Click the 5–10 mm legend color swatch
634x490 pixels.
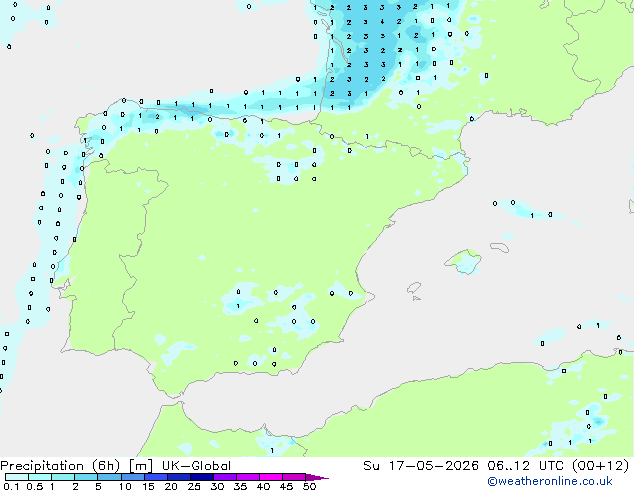(110, 477)
